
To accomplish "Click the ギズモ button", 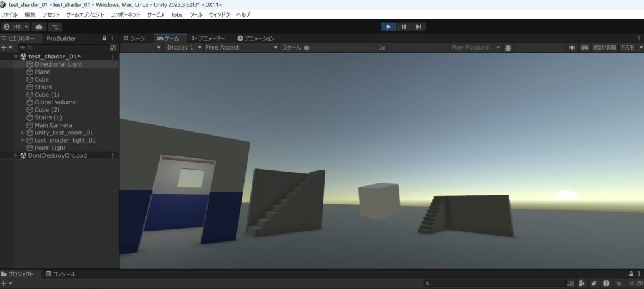I will pos(630,48).
